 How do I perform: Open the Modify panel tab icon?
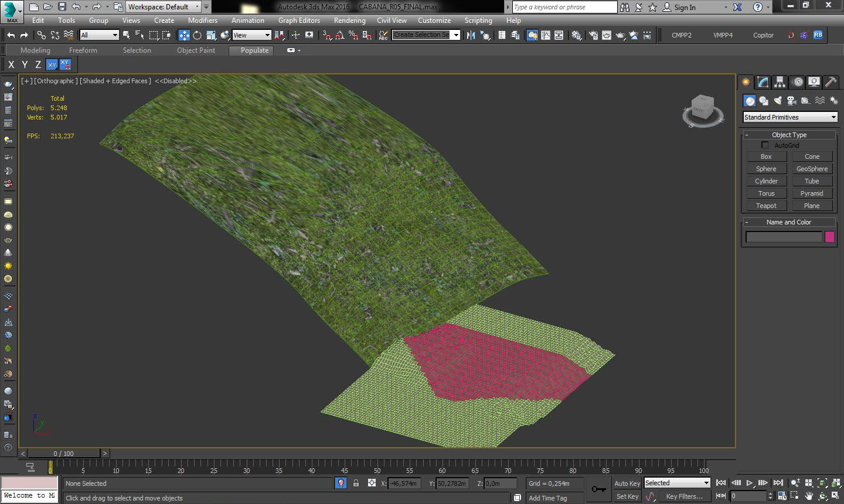click(763, 82)
